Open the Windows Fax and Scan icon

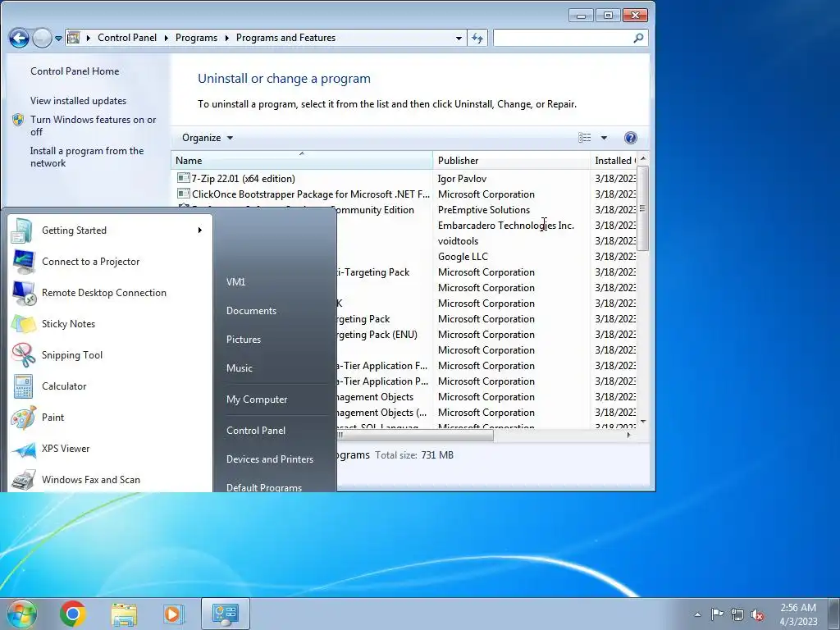point(23,479)
